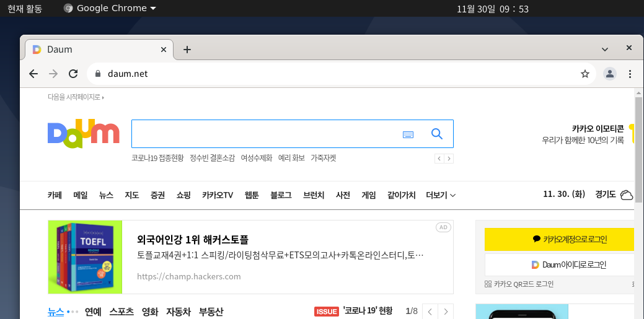Click trending keyword 가죽자켓
644x319 pixels.
(x=324, y=158)
